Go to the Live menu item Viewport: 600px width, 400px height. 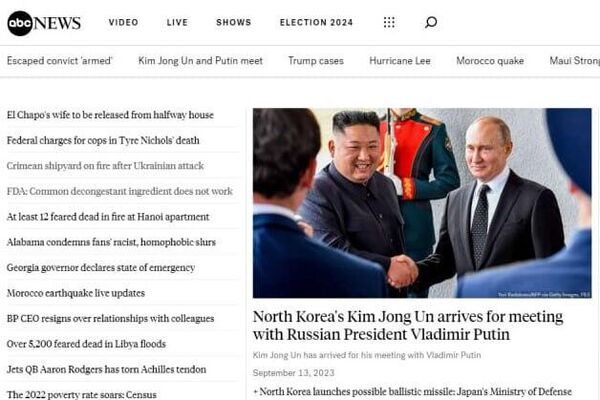point(177,22)
